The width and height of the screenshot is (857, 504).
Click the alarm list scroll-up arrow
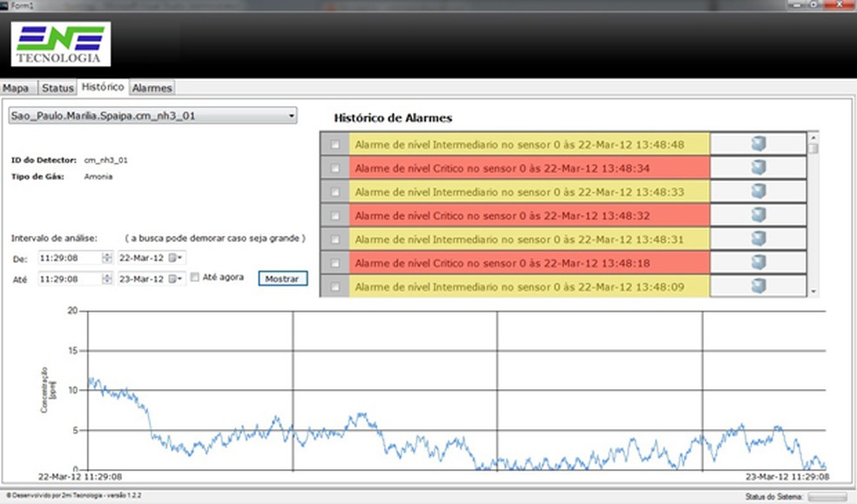(813, 138)
